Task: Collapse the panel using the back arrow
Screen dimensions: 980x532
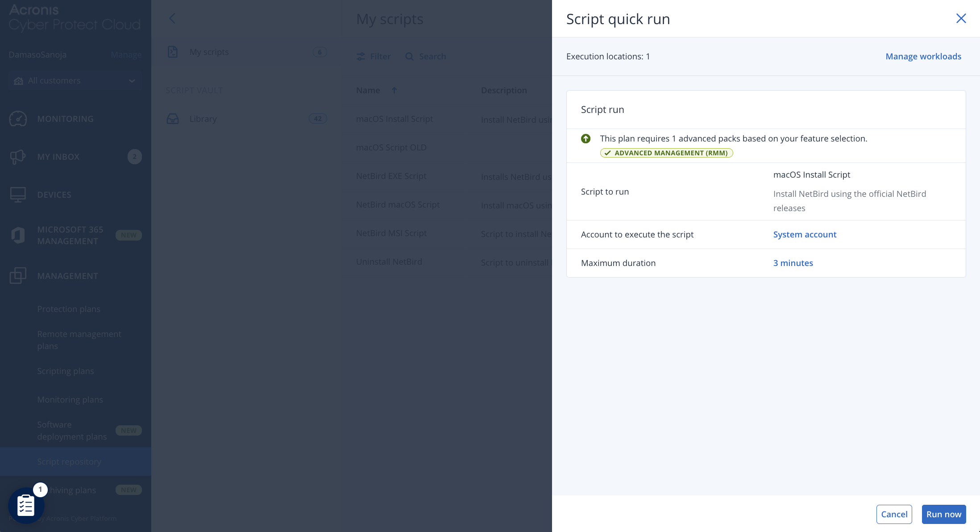Action: pyautogui.click(x=172, y=19)
